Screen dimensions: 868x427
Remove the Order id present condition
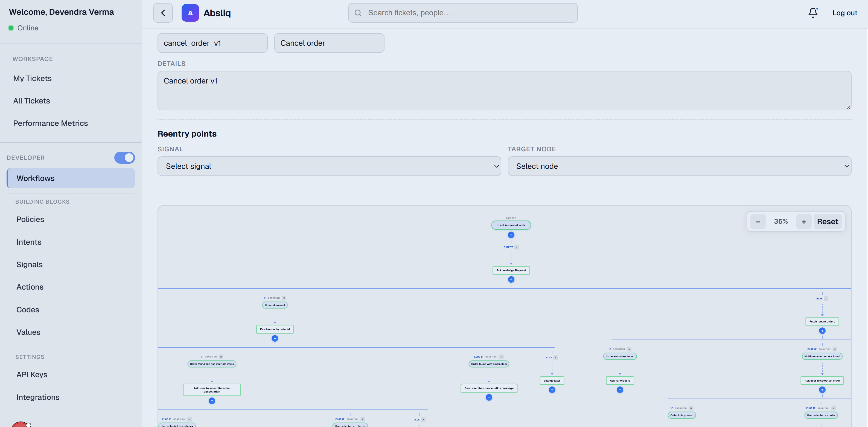point(284,298)
